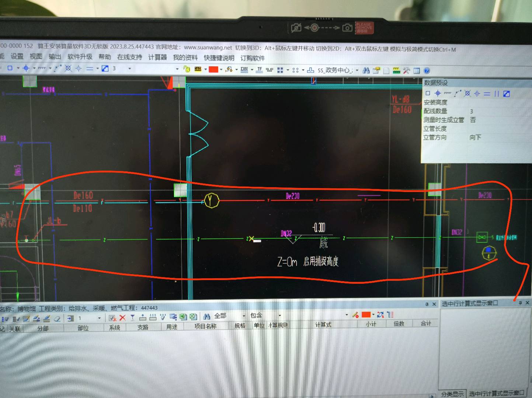
Task: Click diagonal box icon in 数据预设 panel
Action: [x=507, y=94]
